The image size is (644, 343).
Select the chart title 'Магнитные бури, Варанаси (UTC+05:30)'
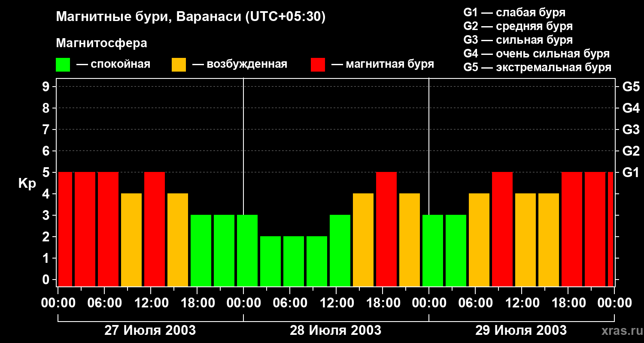(191, 17)
